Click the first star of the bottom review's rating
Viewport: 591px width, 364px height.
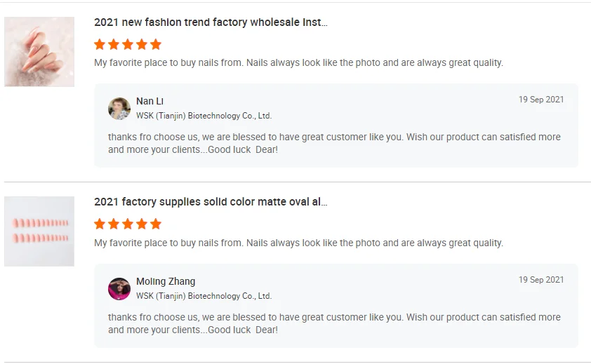[100, 224]
